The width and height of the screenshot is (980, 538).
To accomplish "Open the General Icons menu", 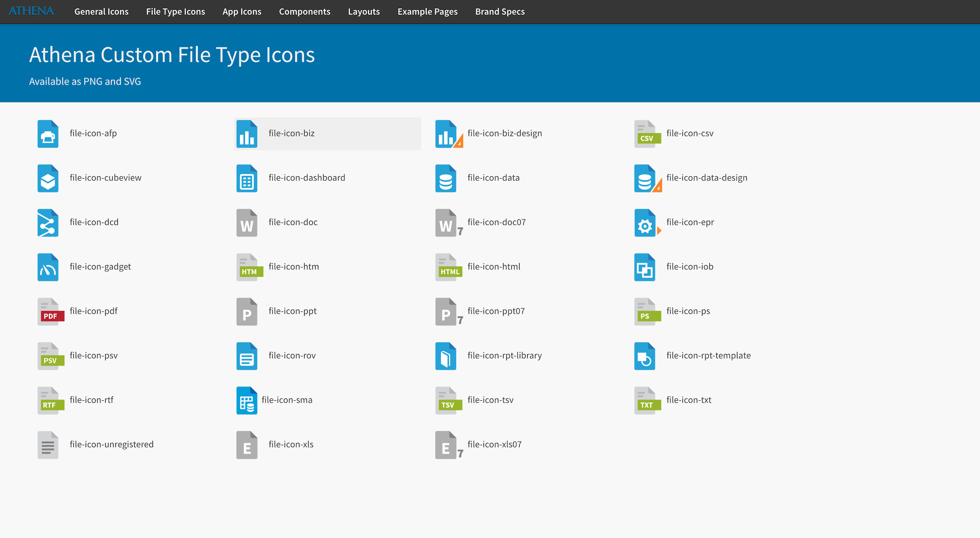I will click(x=101, y=12).
